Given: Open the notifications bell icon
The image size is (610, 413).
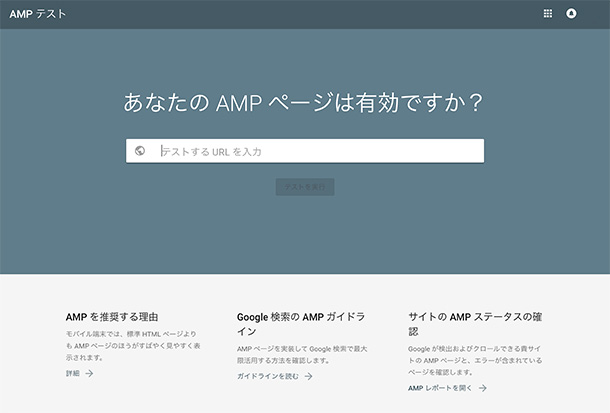Looking at the screenshot, I should pos(571,14).
